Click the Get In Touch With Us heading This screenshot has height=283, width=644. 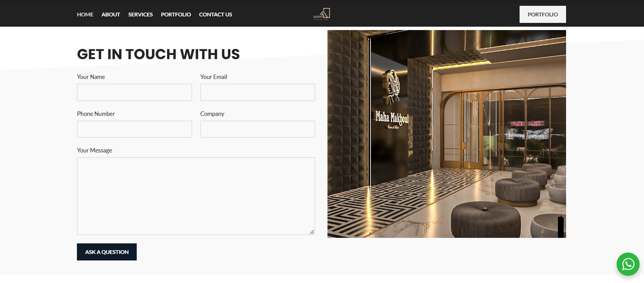158,54
